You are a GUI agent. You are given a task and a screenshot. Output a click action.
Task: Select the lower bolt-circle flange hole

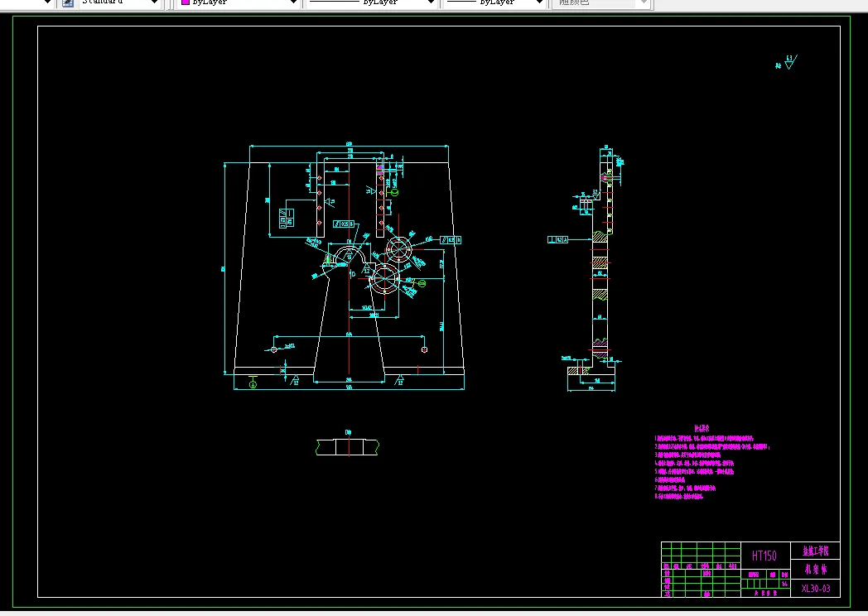pyautogui.click(x=384, y=279)
